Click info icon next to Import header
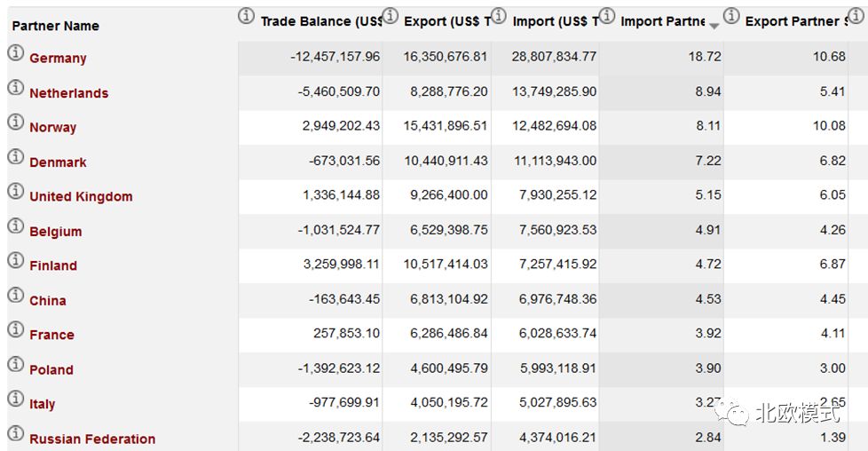868x451 pixels. point(499,17)
